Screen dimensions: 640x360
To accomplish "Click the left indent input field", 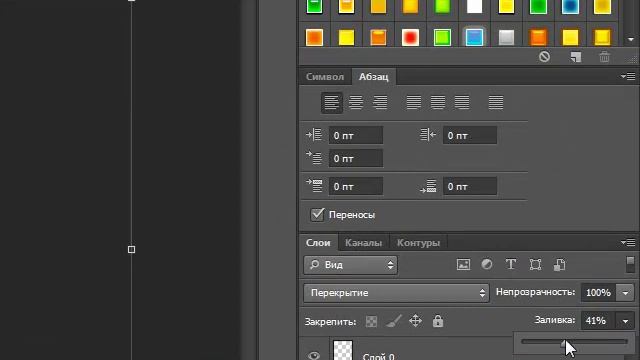I will click(356, 135).
